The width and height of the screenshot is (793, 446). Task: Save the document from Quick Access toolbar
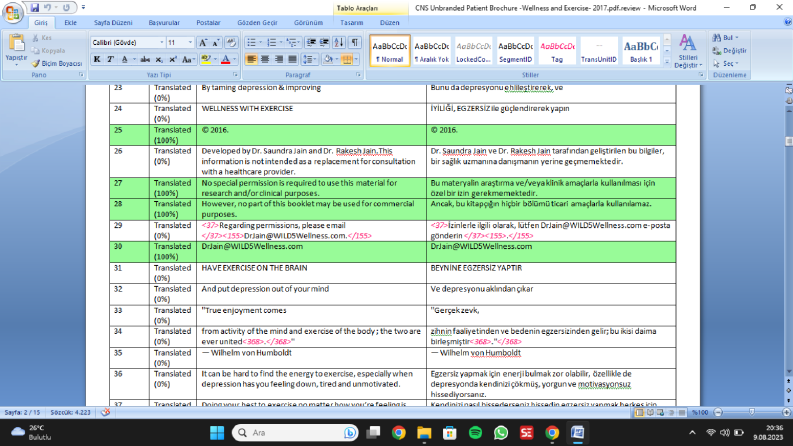tap(34, 8)
